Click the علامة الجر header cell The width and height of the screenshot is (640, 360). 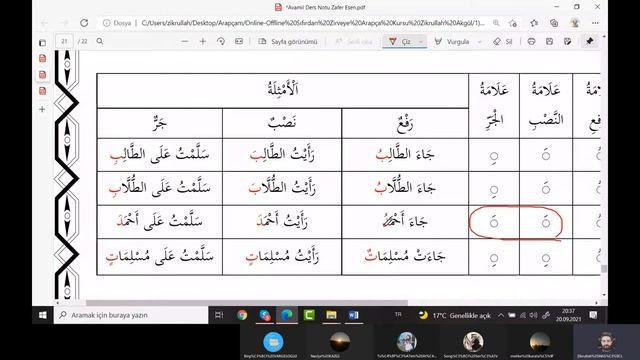tap(494, 106)
